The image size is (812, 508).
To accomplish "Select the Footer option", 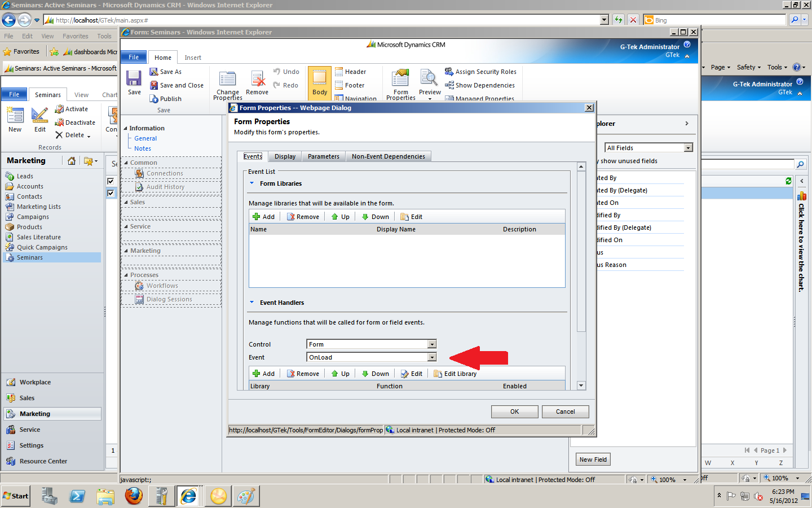I will [350, 85].
